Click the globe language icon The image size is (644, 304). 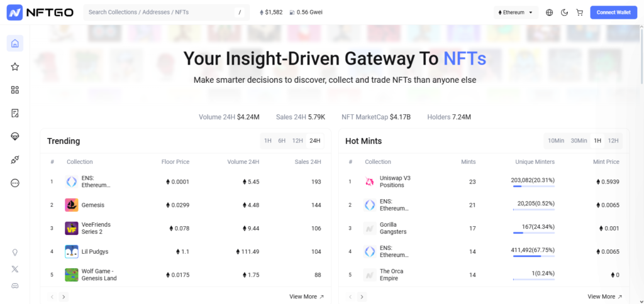click(x=549, y=13)
